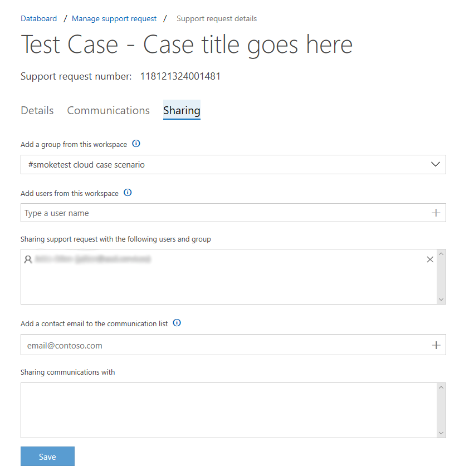Click plus icon in contact email field
Viewport: 474px width, 476px height.
coord(436,345)
